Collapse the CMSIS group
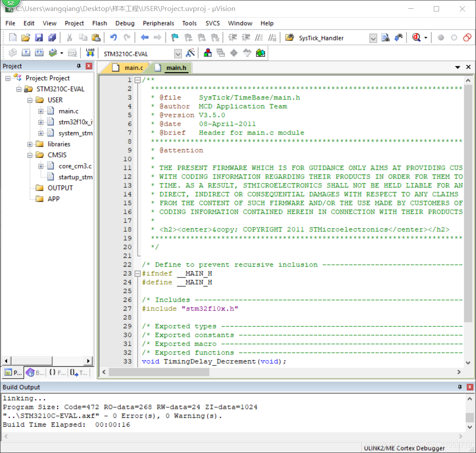The width and height of the screenshot is (476, 453). click(x=29, y=155)
